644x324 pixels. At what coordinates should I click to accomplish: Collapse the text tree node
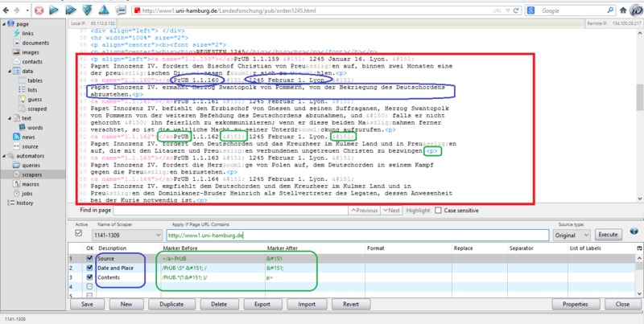[10, 118]
